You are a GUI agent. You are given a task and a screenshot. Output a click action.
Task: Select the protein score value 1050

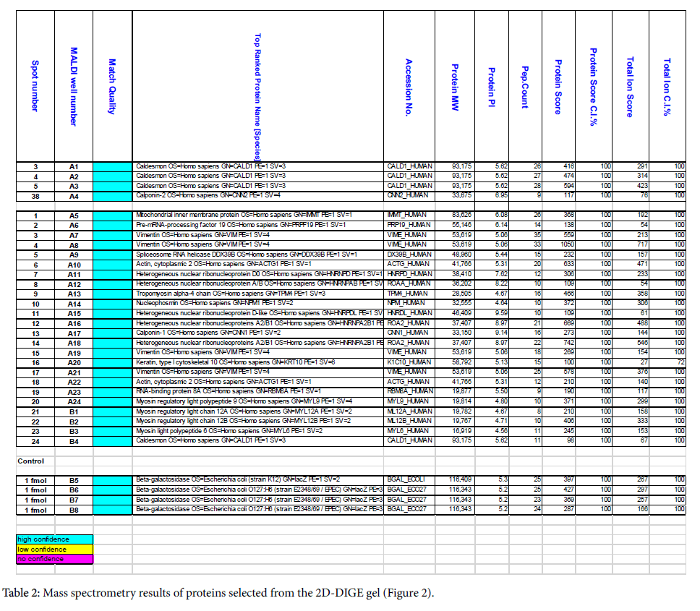point(562,244)
